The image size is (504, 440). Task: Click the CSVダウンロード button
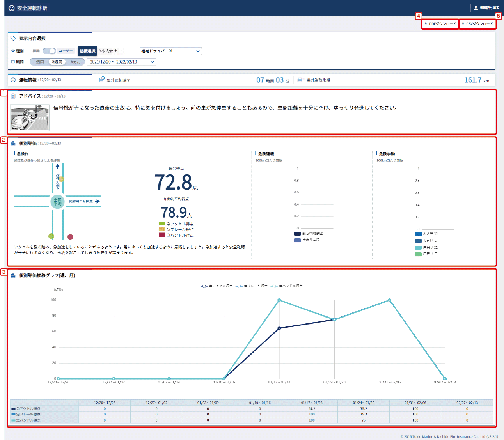tap(477, 24)
